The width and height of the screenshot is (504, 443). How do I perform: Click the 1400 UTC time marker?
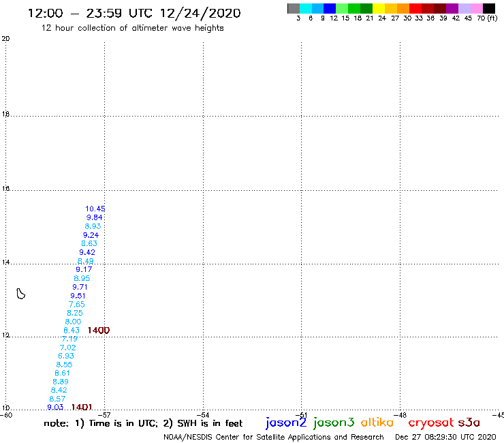pos(99,330)
